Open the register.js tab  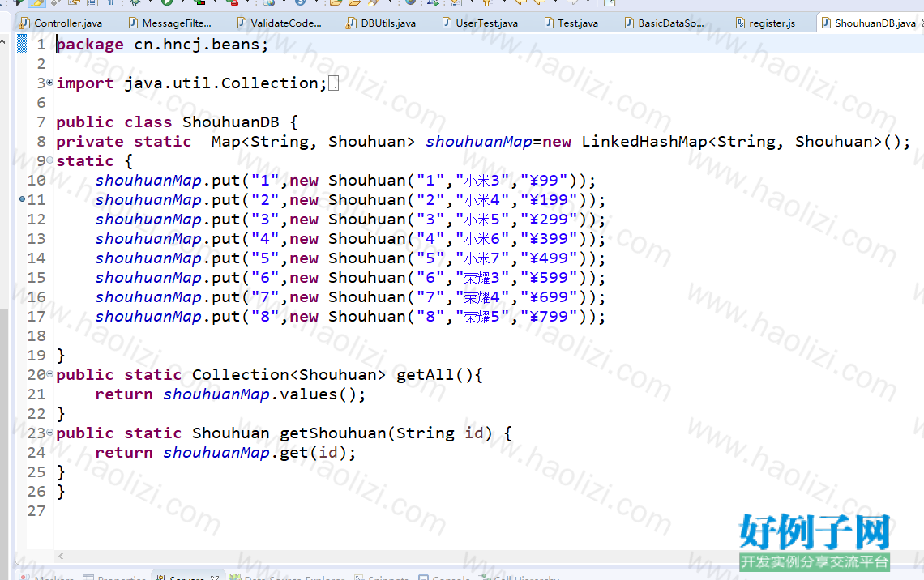[765, 23]
